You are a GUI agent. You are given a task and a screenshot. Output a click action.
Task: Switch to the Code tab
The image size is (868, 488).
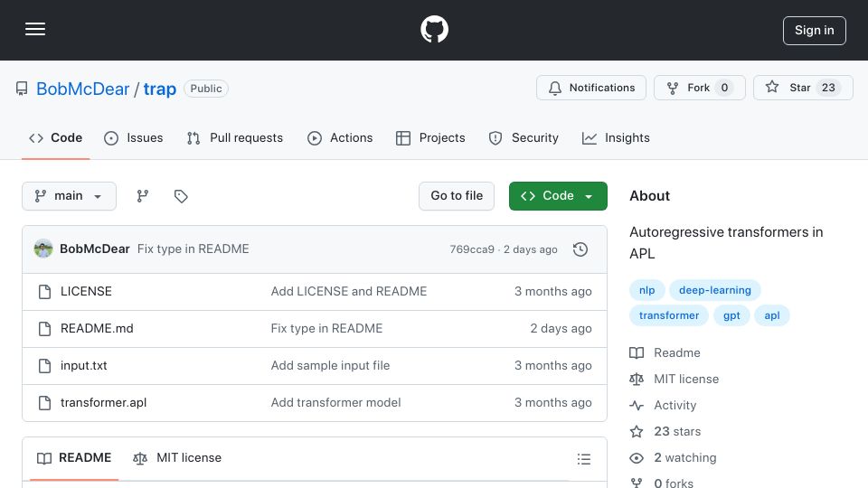(55, 137)
